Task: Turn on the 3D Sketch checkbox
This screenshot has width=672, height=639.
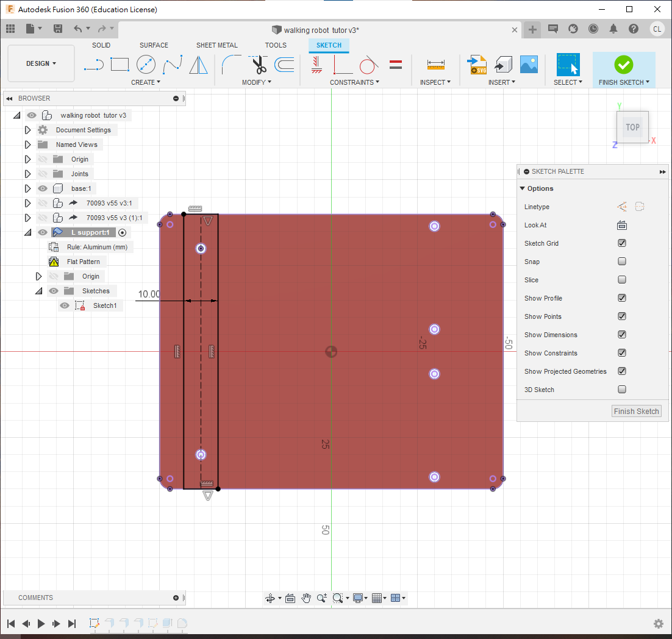Action: (x=622, y=390)
